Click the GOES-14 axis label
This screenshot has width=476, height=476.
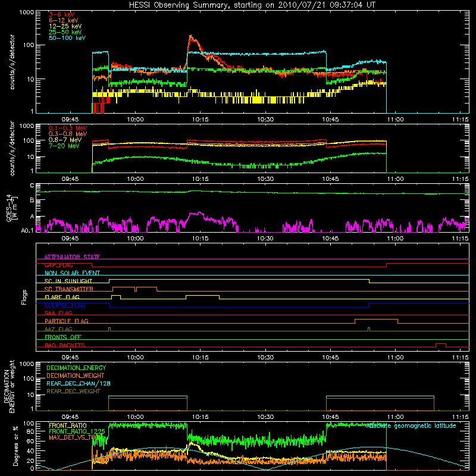pyautogui.click(x=11, y=208)
